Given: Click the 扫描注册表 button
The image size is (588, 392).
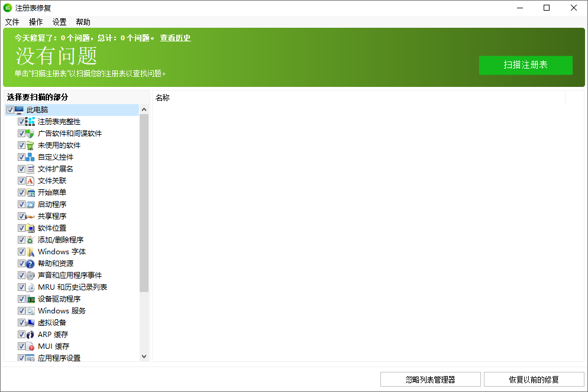Looking at the screenshot, I should coord(525,66).
